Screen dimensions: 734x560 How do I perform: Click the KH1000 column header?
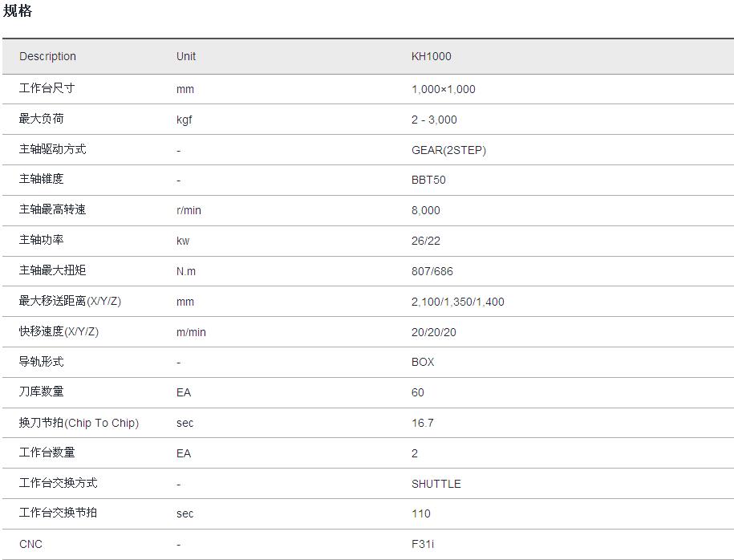[x=432, y=56]
